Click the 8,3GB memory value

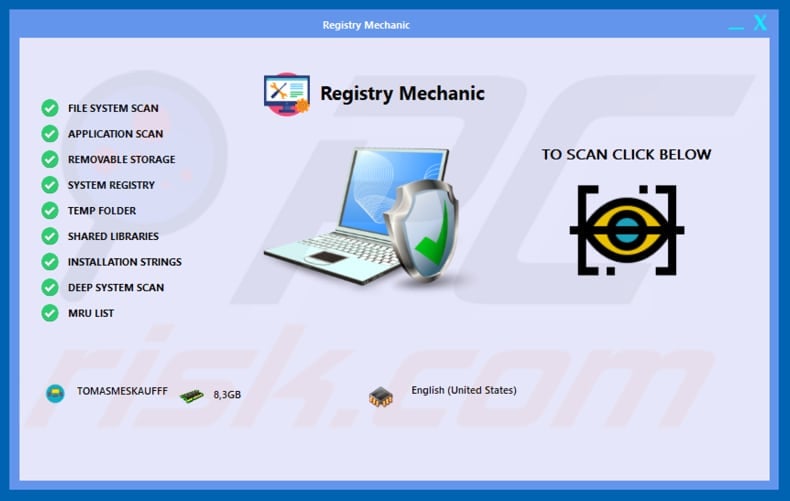pos(227,395)
